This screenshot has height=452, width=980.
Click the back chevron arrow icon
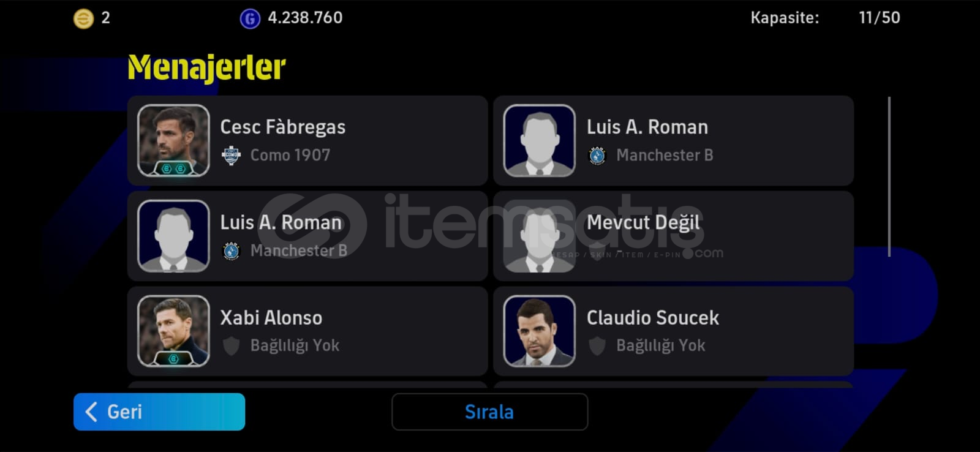(91, 412)
